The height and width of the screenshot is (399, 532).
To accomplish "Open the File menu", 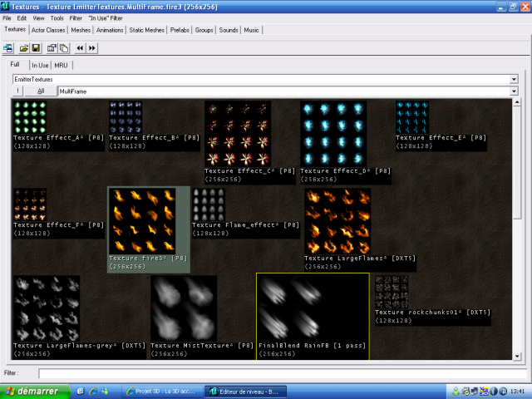I will (x=7, y=18).
